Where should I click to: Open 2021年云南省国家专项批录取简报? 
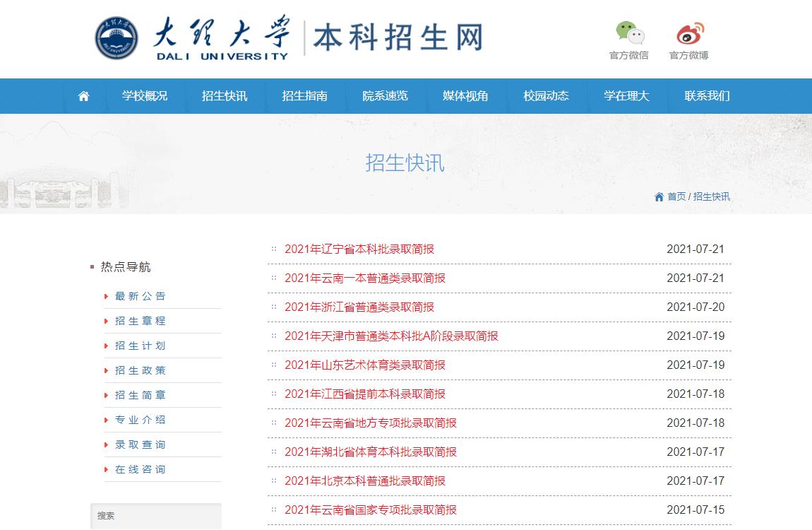[x=371, y=510]
